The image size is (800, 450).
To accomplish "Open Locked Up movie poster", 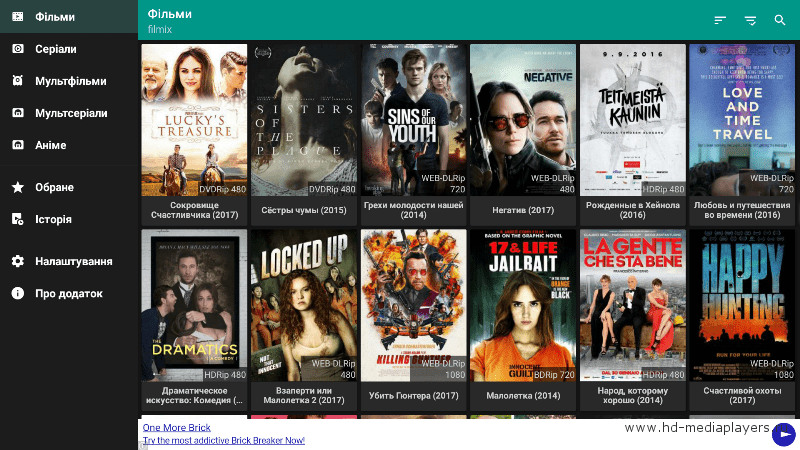I will tap(304, 305).
